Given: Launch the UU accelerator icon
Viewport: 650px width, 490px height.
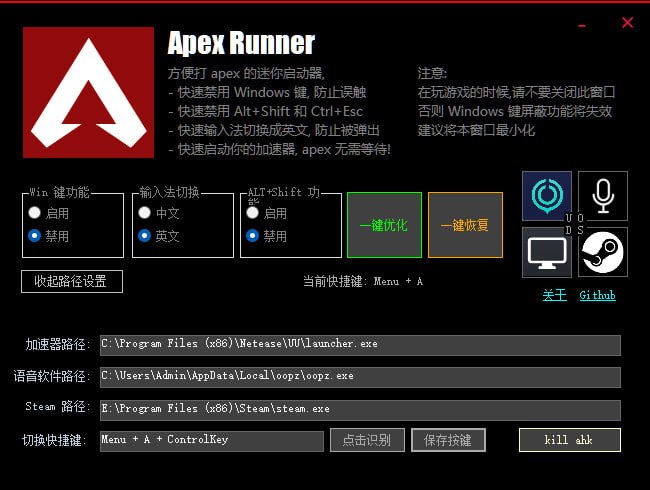Looking at the screenshot, I should pos(547,196).
